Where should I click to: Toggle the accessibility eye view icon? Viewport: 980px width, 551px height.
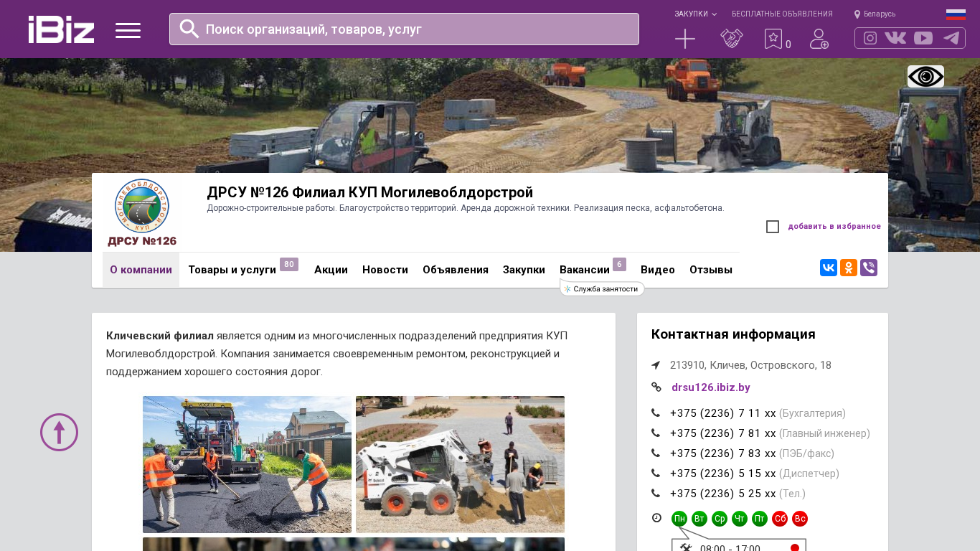(925, 76)
